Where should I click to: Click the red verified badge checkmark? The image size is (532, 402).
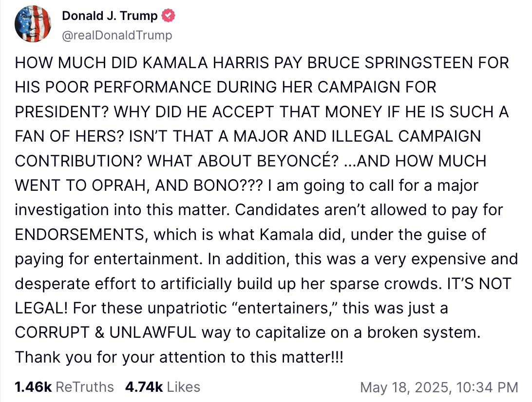click(168, 16)
